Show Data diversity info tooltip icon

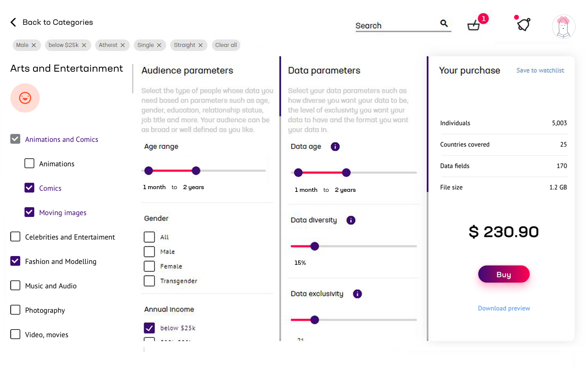pos(351,220)
